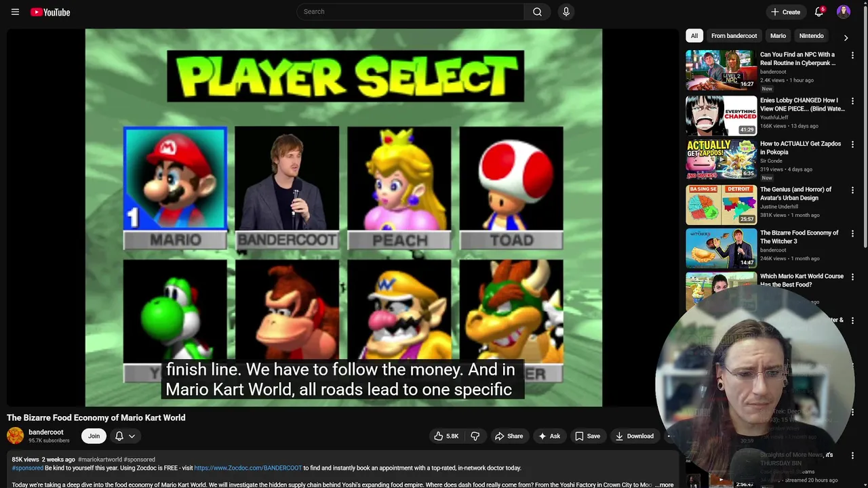
Task: Open Witcher 3 Food Economy thumbnail
Action: pos(721,248)
